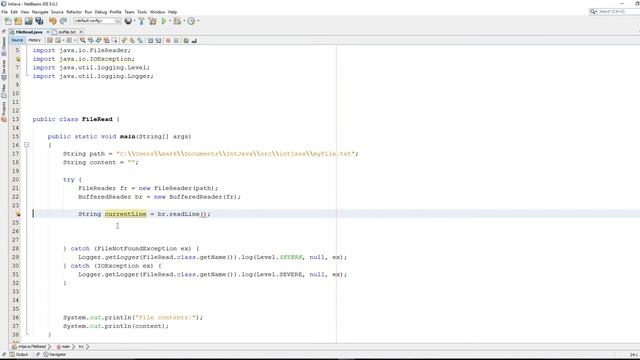Open the Projects side panel tab
640x360 pixels.
click(4, 112)
